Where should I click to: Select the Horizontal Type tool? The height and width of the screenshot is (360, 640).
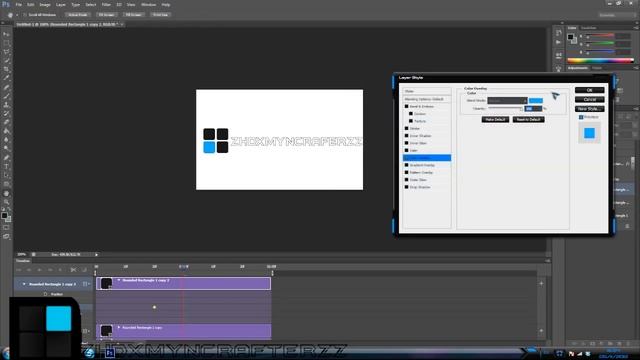click(6, 167)
